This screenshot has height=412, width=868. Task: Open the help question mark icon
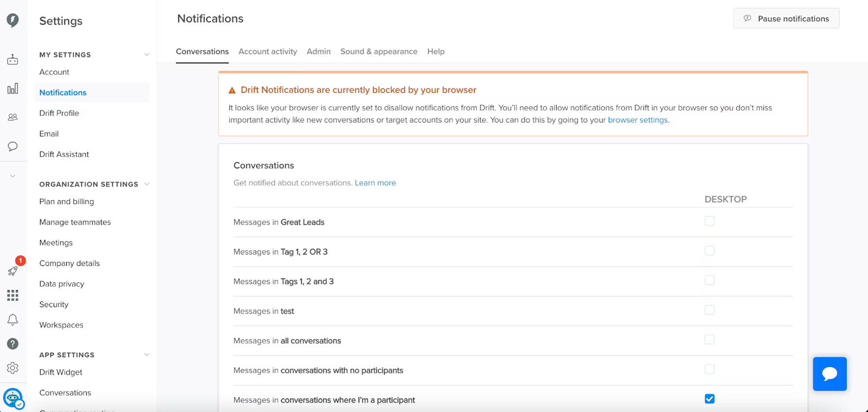click(x=12, y=344)
